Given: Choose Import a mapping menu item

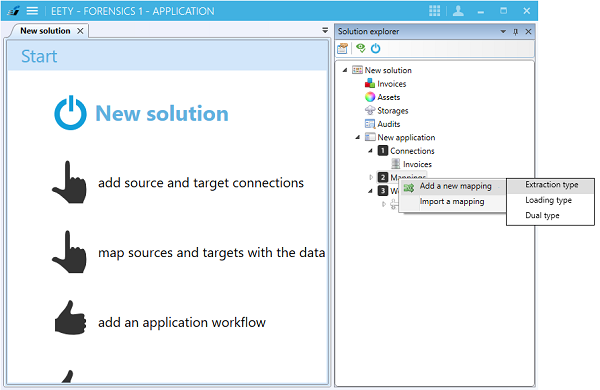Looking at the screenshot, I should pyautogui.click(x=452, y=202).
